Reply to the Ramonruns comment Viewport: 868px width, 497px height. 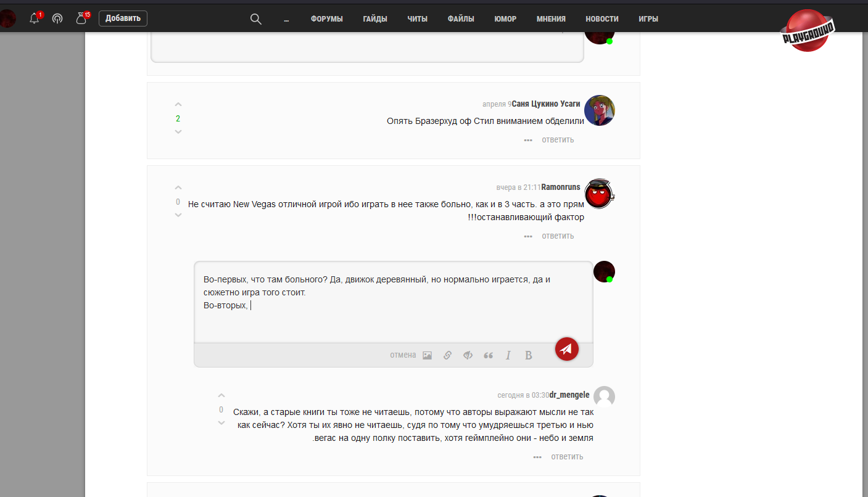pyautogui.click(x=558, y=236)
